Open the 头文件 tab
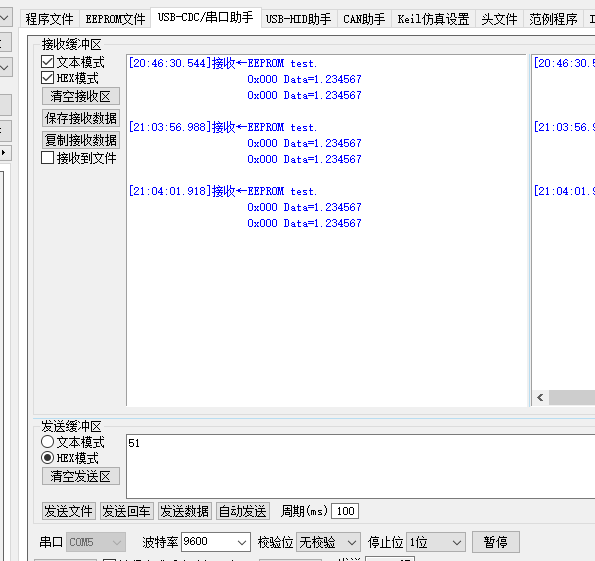The height and width of the screenshot is (561, 595). coord(499,19)
